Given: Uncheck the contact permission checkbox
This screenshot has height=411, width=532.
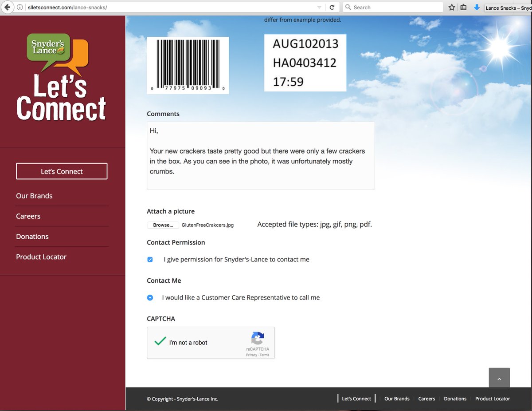Looking at the screenshot, I should click(x=150, y=259).
